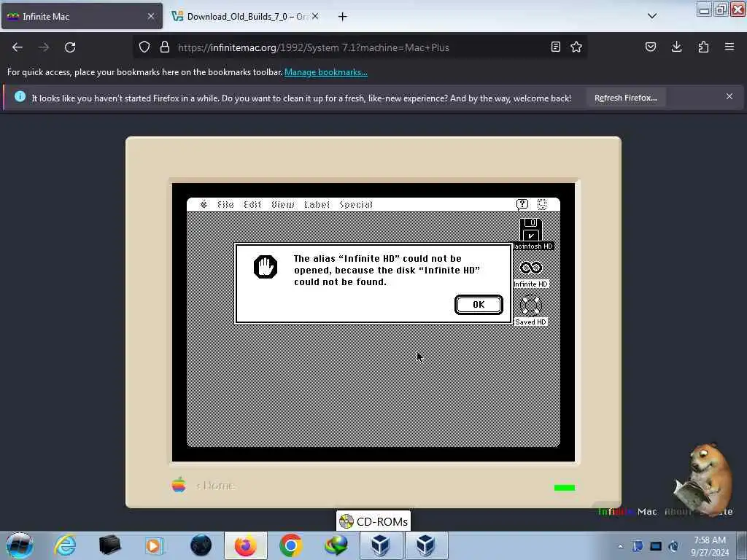The image size is (747, 560).
Task: Click the stop hand icon in dialog
Action: pyautogui.click(x=266, y=267)
